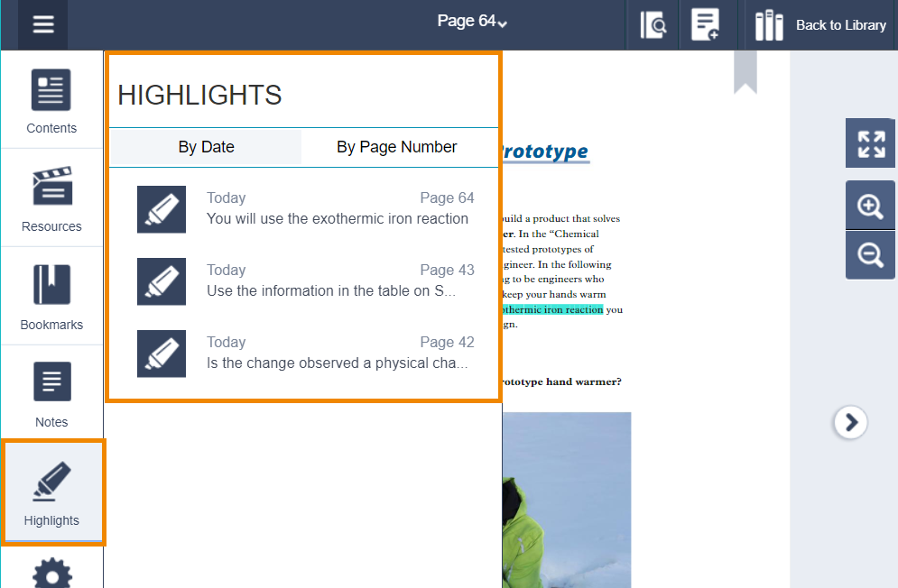Open the Resources panel
Viewport: 898px width, 588px height.
tap(51, 199)
